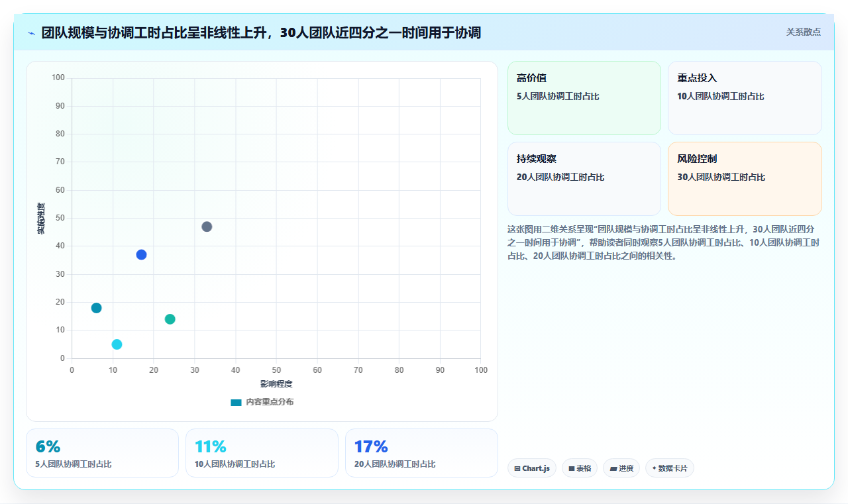Image resolution: width=848 pixels, height=504 pixels.
Task: Open the 风险控制 quadrant card
Action: click(x=745, y=179)
